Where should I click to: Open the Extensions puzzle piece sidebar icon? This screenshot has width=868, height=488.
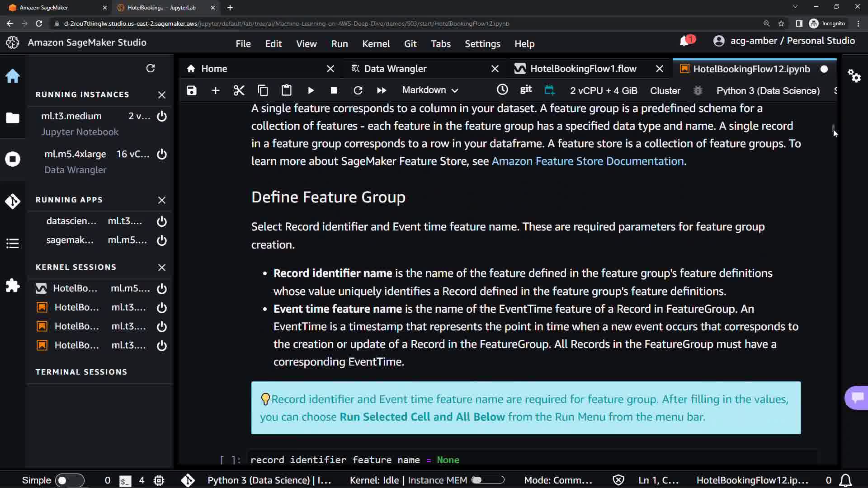(13, 286)
